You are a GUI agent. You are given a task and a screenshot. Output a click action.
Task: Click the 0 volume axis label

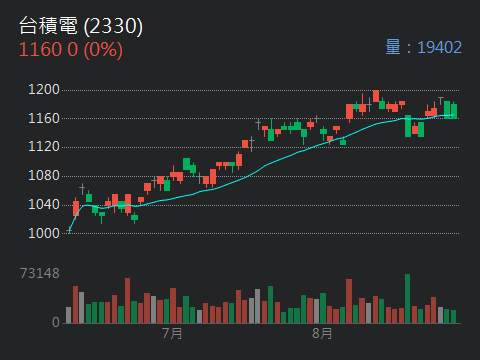tap(56, 322)
